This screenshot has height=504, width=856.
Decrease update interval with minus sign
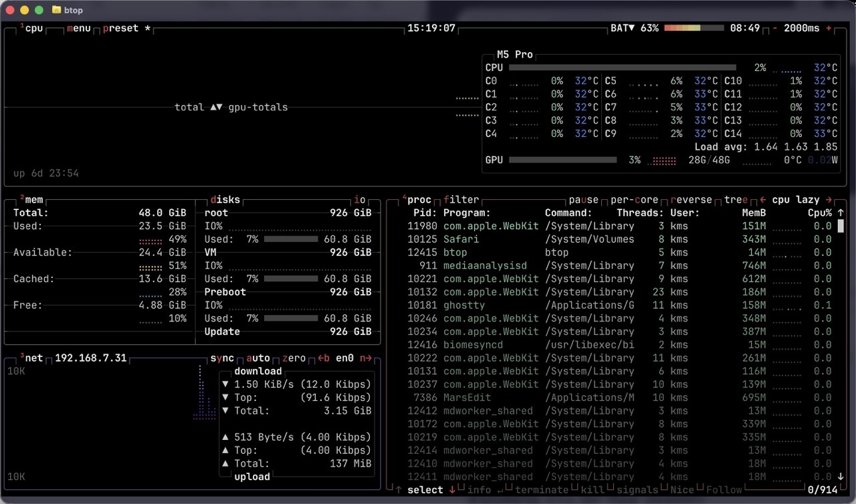click(775, 29)
